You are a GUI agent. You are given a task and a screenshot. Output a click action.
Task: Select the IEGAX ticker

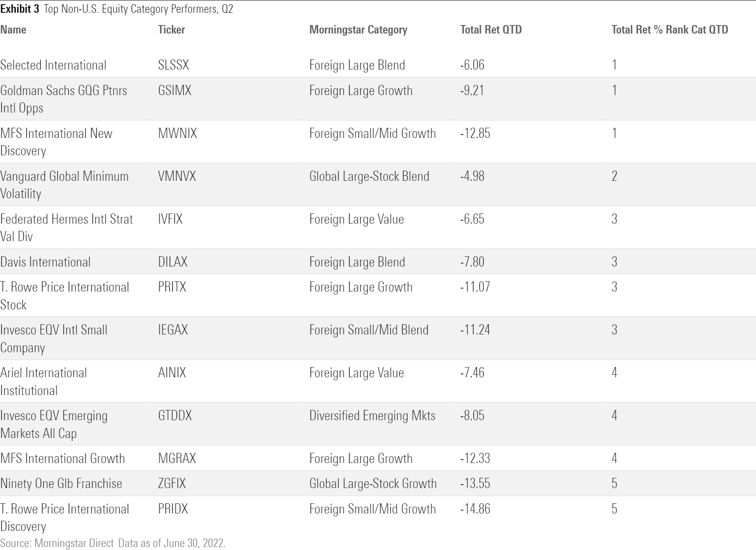coord(173,330)
